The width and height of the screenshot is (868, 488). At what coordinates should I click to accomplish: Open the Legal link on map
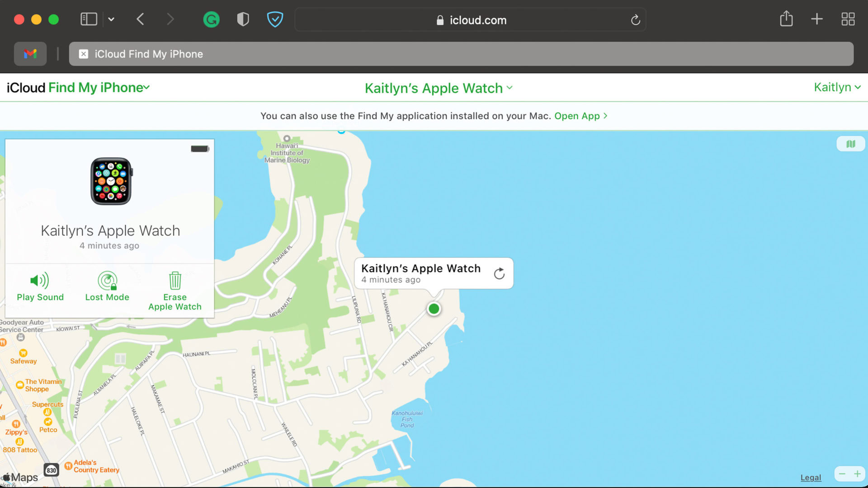(x=811, y=478)
